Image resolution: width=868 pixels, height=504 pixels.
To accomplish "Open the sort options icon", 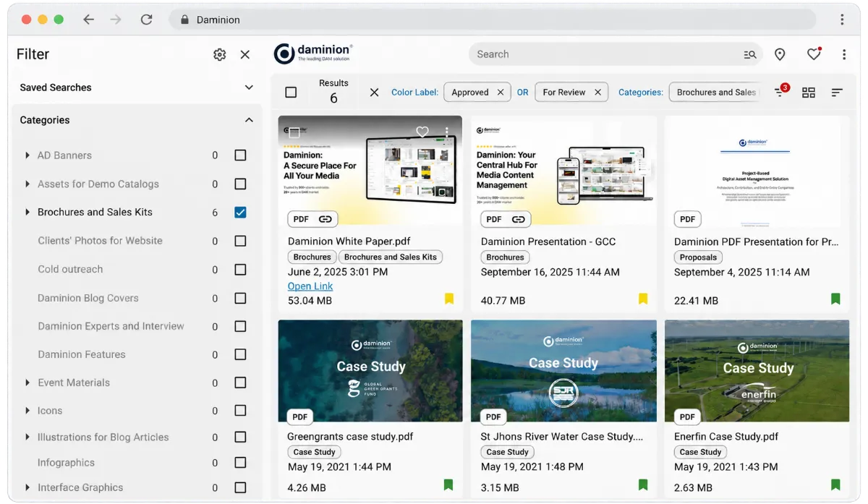I will (837, 93).
